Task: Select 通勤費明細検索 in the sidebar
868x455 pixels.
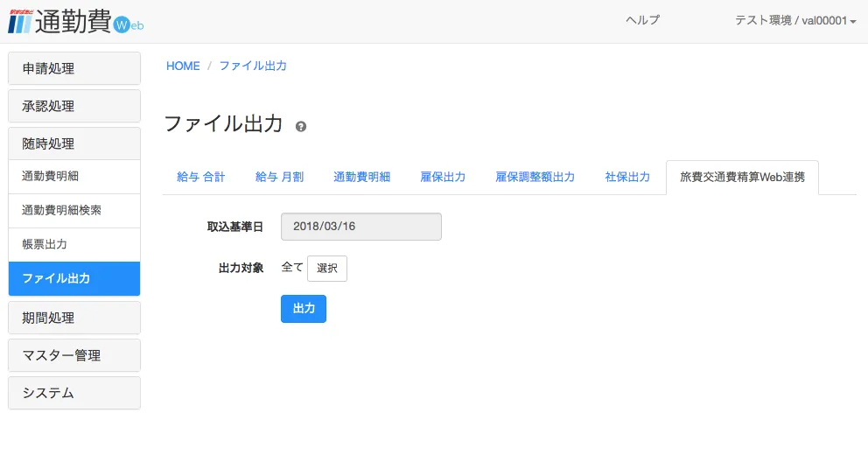Action: (74, 211)
